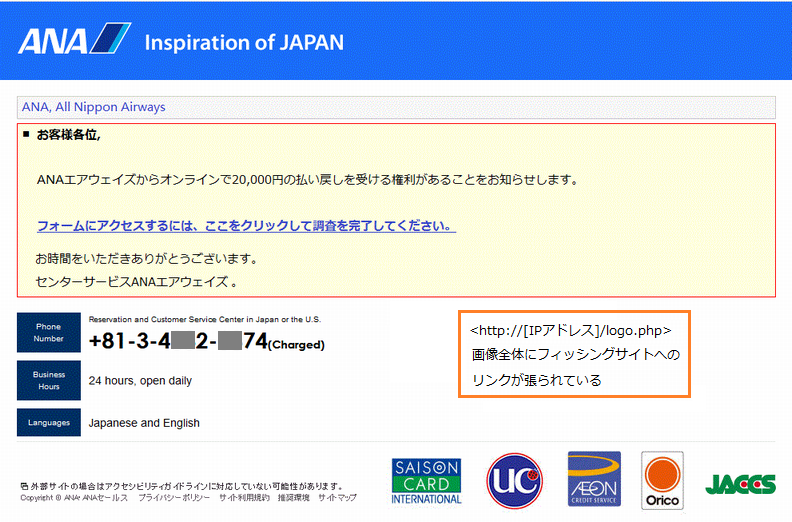
Task: Open the サイトマップ footer link
Action: (x=337, y=498)
